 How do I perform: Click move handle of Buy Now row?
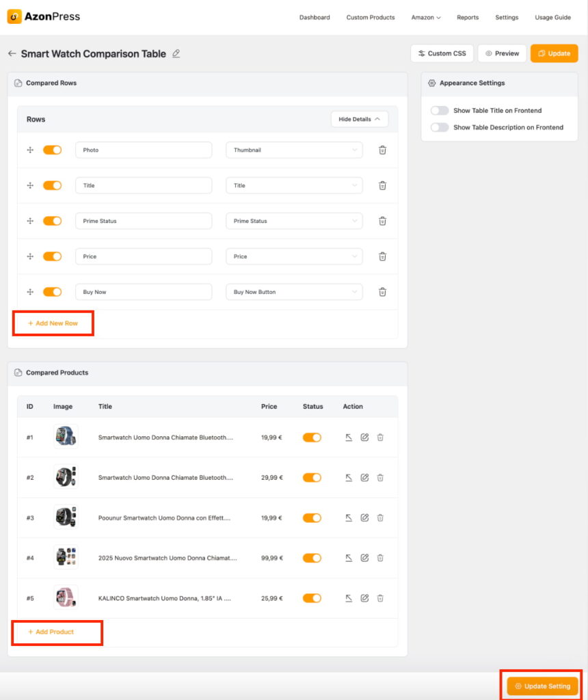coord(30,292)
